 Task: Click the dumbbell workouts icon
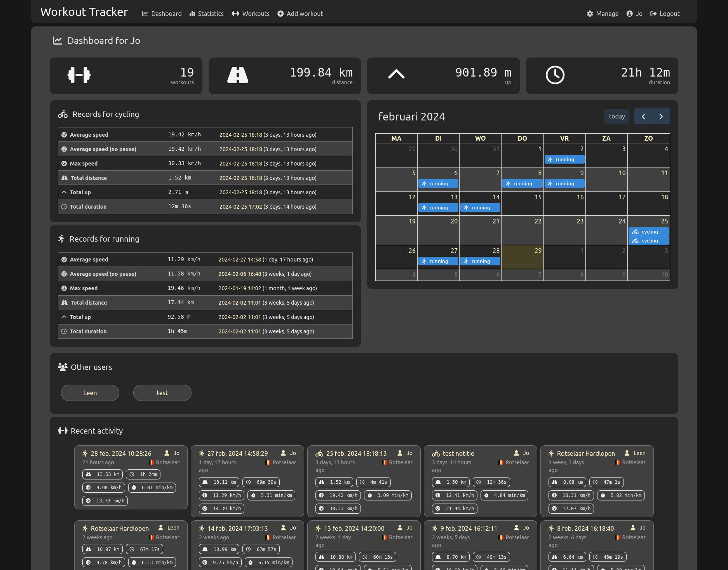pyautogui.click(x=79, y=75)
